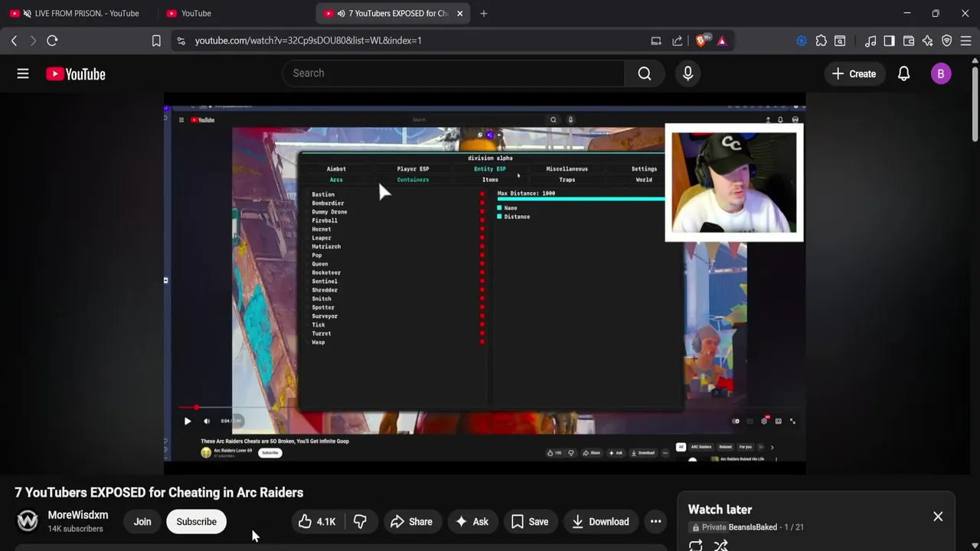Like the video with the 4.1K thumbs up

click(317, 522)
